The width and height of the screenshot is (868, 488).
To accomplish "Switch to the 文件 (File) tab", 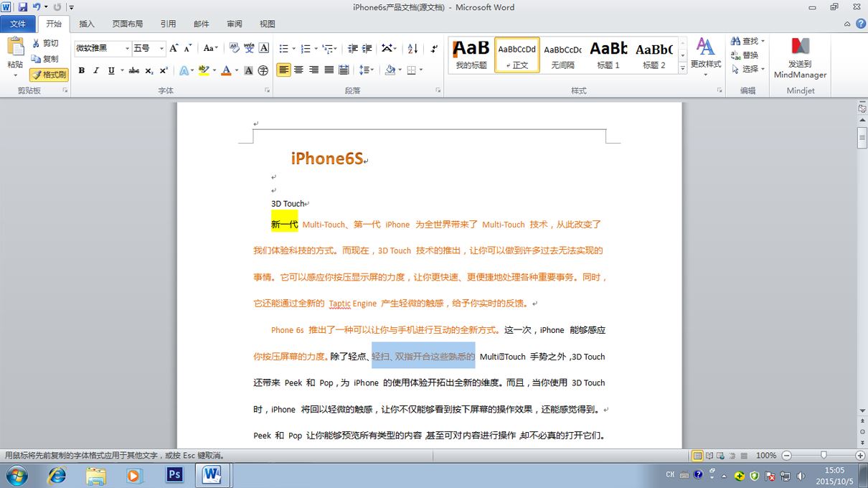I will point(18,24).
